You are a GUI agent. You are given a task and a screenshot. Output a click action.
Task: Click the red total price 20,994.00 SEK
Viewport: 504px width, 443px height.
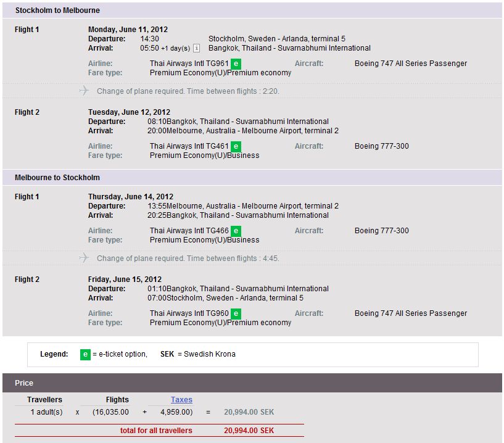[249, 430]
